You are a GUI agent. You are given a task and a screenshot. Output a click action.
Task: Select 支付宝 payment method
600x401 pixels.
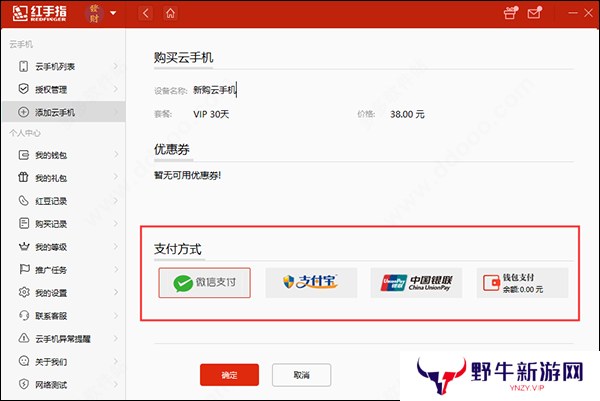click(311, 283)
